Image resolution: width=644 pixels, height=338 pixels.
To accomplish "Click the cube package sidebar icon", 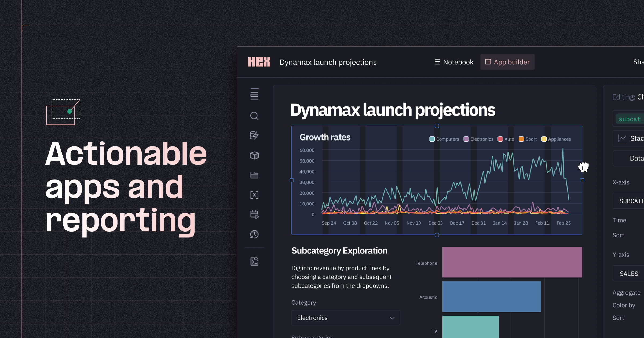I will point(254,155).
